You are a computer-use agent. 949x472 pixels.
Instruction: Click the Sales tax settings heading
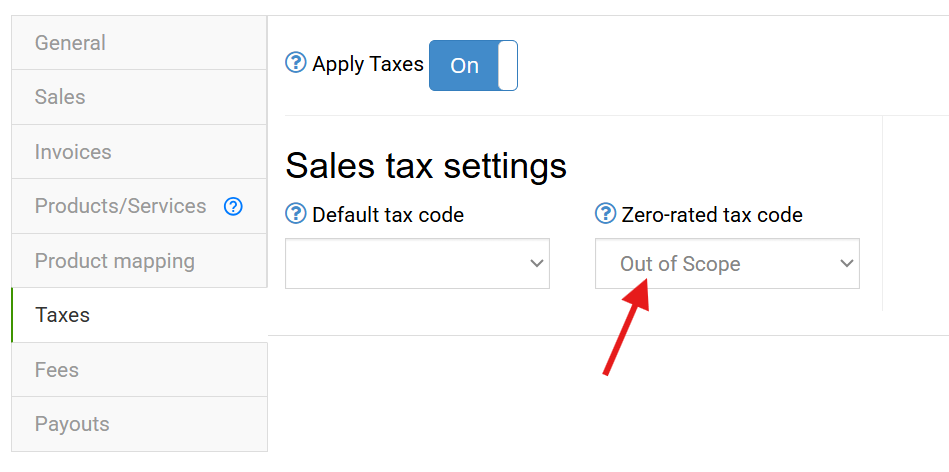[426, 165]
